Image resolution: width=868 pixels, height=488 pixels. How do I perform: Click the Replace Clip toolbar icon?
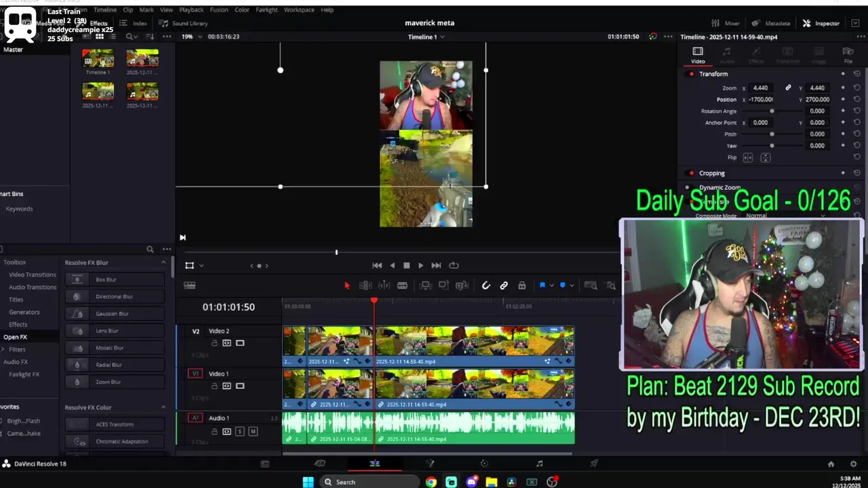(462, 286)
